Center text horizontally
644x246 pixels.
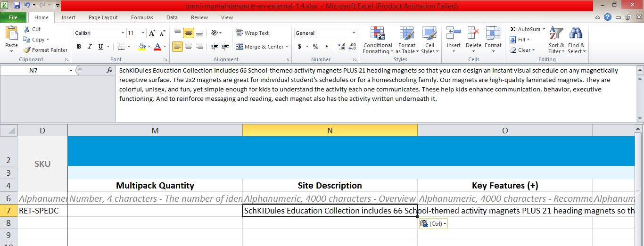click(189, 47)
